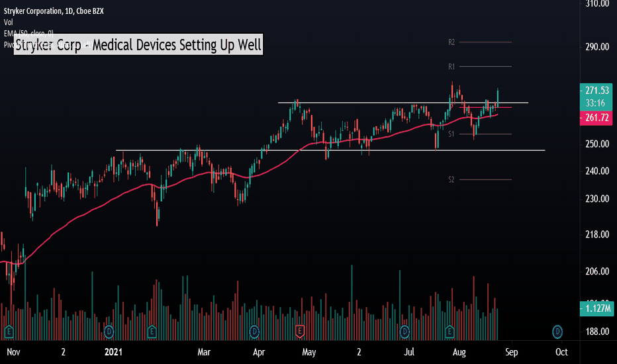Image resolution: width=617 pixels, height=364 pixels.
Task: Click the May label on time axis
Action: tap(309, 352)
